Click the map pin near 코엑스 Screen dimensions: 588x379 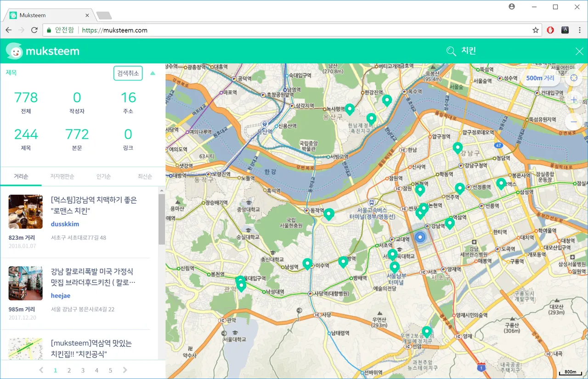pyautogui.click(x=501, y=184)
